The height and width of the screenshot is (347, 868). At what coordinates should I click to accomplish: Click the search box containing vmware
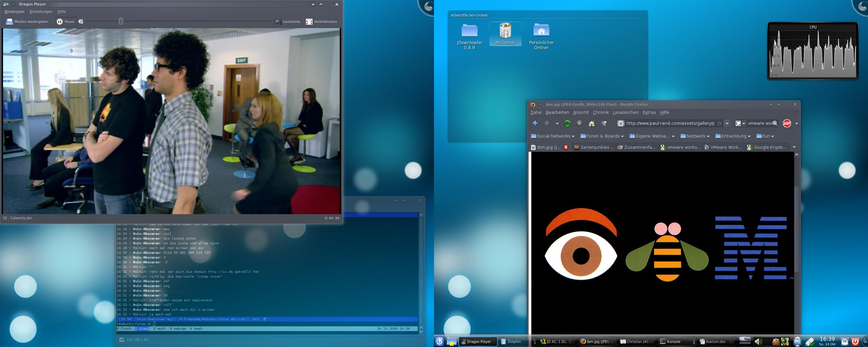(759, 123)
